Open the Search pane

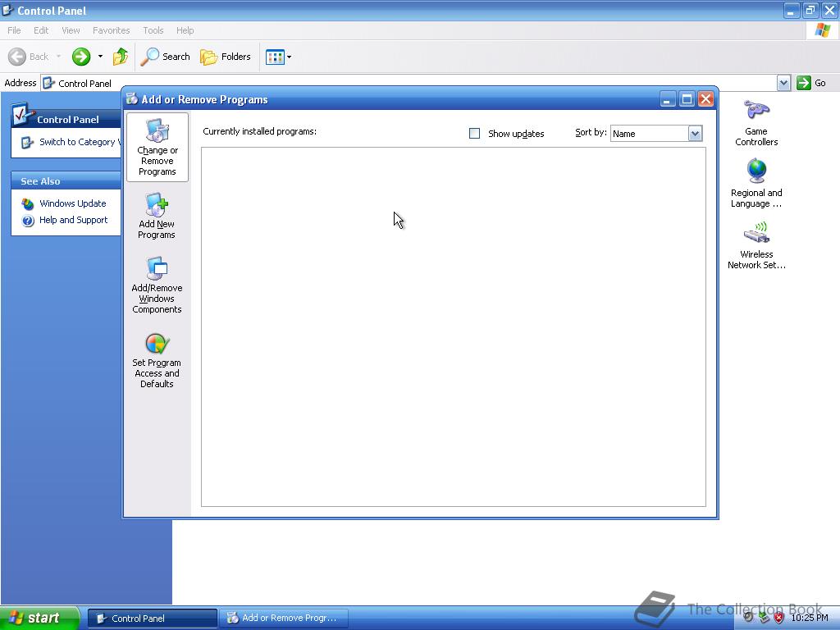(x=165, y=57)
